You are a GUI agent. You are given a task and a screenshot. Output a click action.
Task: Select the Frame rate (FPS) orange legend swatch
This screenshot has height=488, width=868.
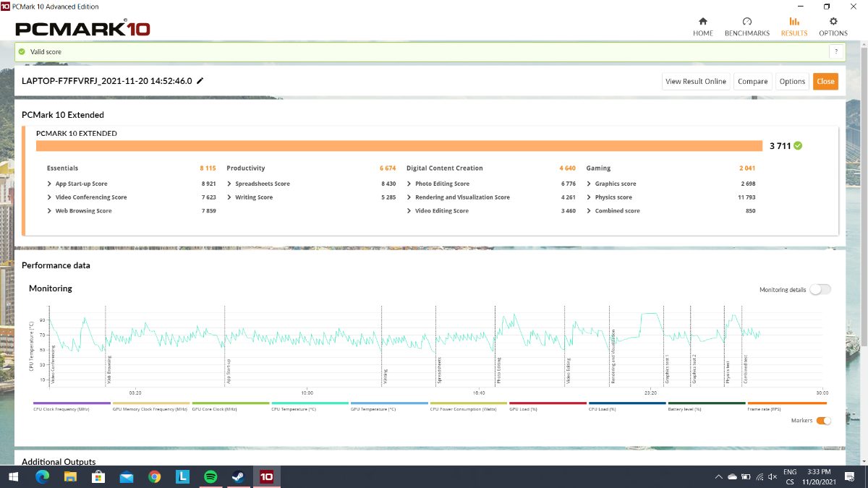pos(786,403)
